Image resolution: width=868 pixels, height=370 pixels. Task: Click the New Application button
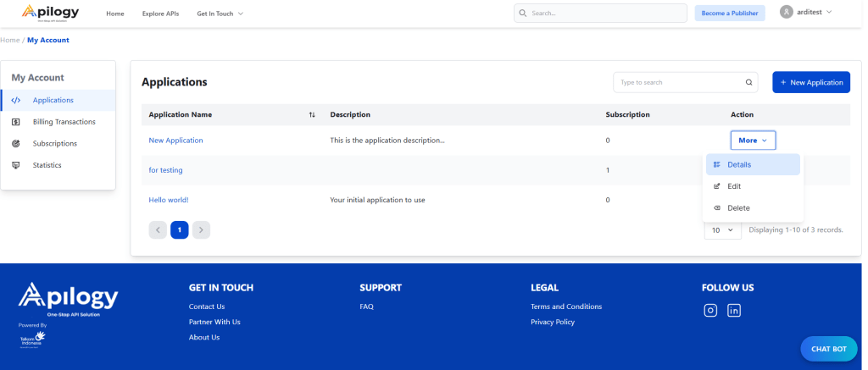(811, 83)
